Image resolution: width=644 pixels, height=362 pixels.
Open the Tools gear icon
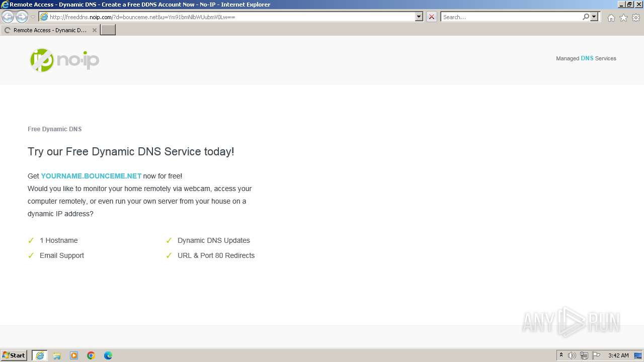tap(636, 18)
